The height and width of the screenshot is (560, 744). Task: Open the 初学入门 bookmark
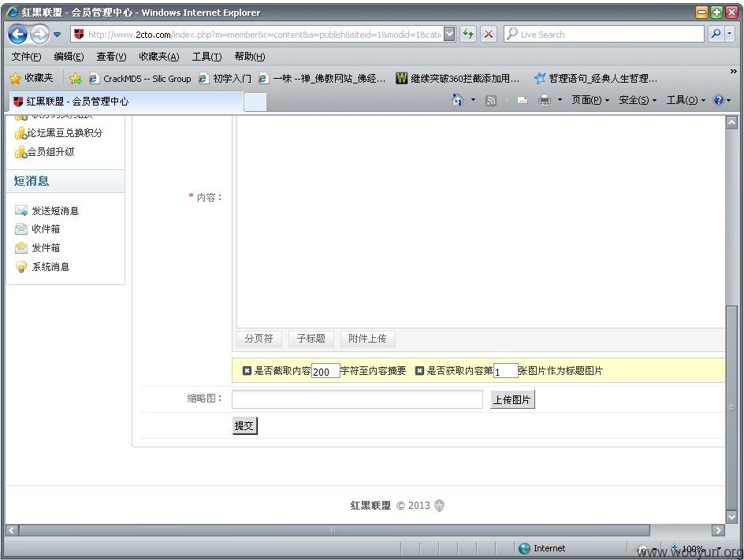pyautogui.click(x=225, y=79)
